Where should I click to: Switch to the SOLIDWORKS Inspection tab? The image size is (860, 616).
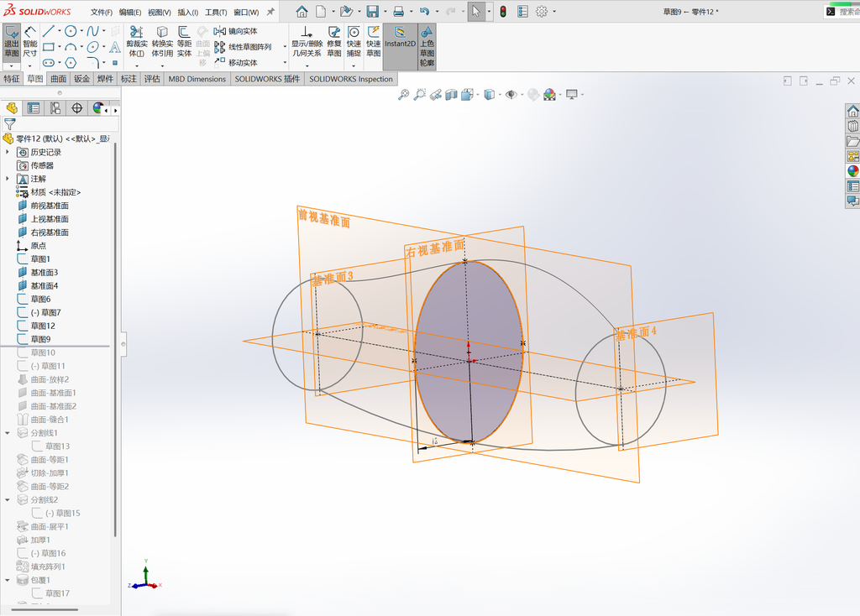click(x=351, y=79)
